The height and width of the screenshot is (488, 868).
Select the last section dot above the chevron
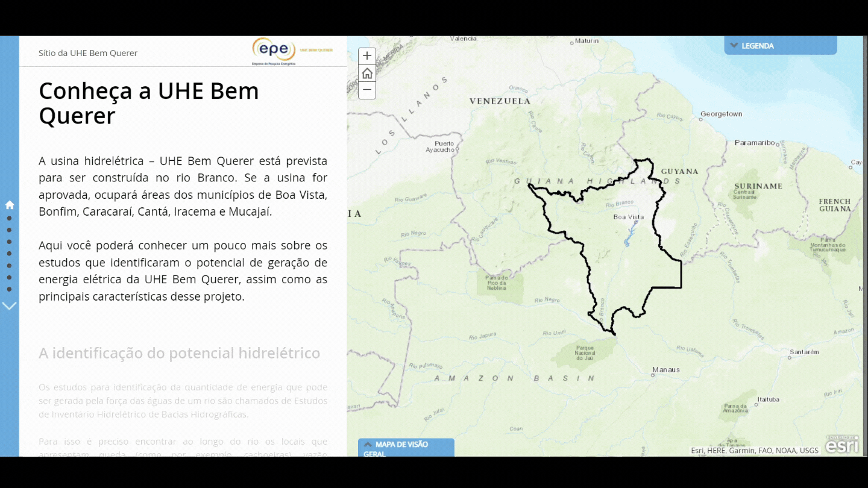pos(10,289)
